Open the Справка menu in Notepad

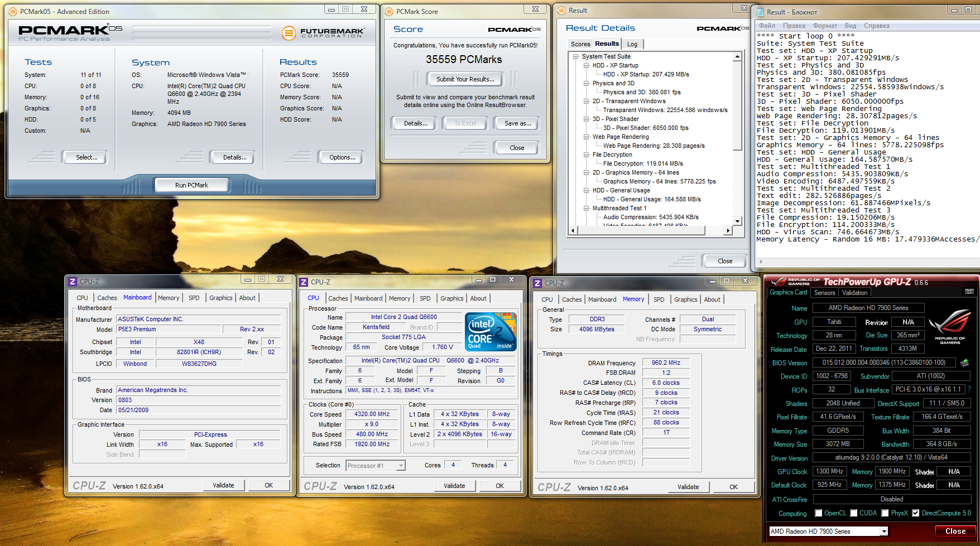pos(876,26)
